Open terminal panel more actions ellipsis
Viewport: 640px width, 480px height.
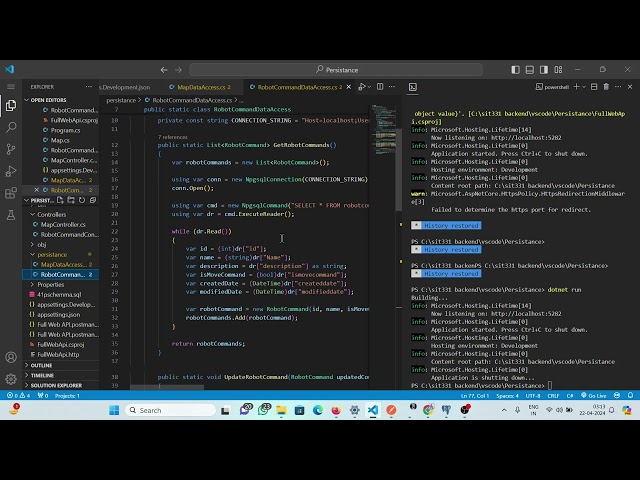618,87
